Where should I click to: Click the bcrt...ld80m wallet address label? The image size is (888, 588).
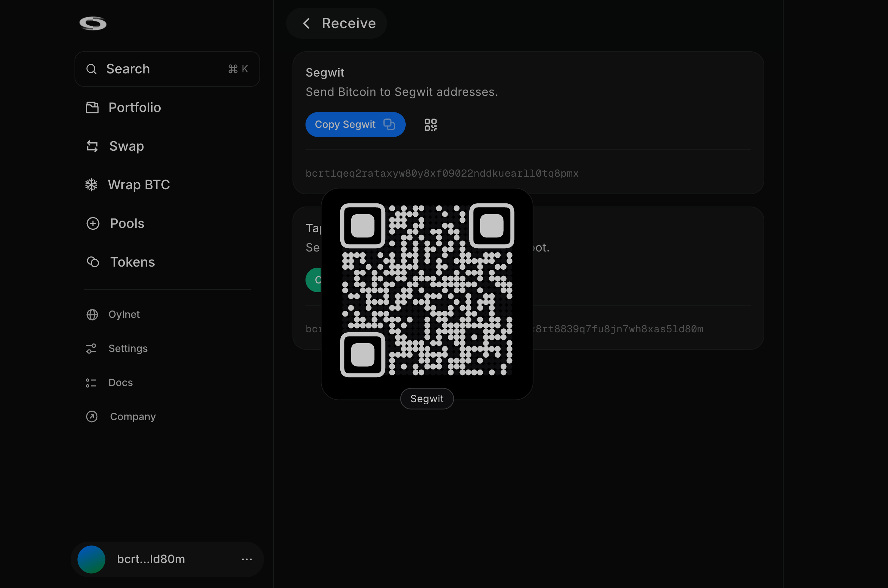[x=151, y=559]
